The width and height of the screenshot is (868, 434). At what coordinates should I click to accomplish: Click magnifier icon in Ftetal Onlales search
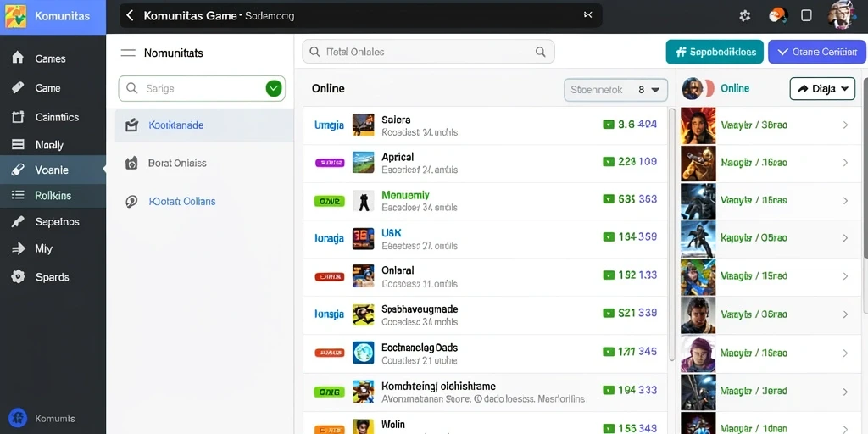click(541, 52)
